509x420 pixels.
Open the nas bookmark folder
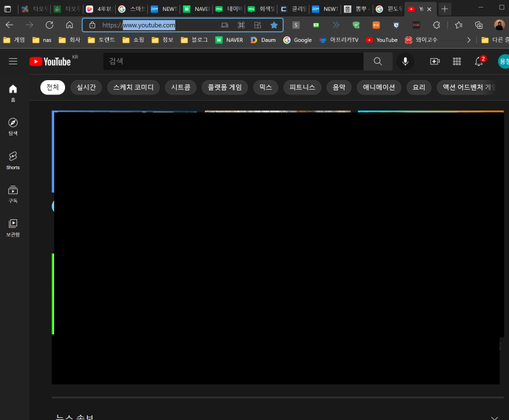click(42, 40)
